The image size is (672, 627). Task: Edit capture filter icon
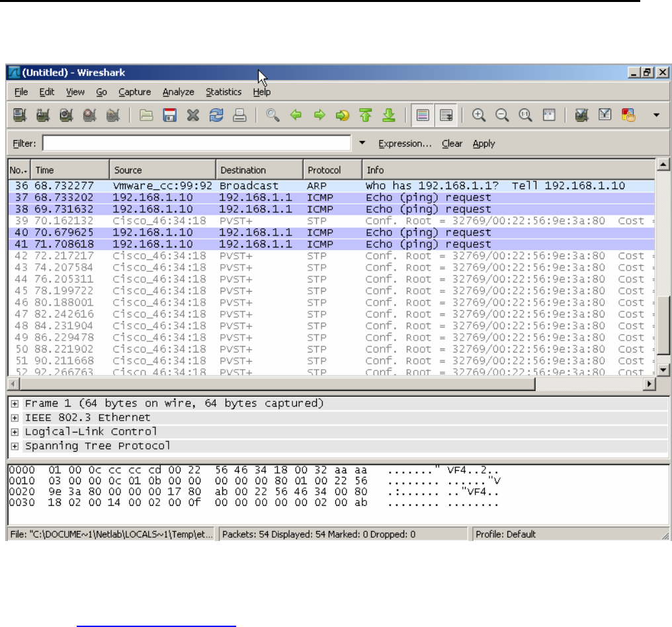(x=581, y=115)
